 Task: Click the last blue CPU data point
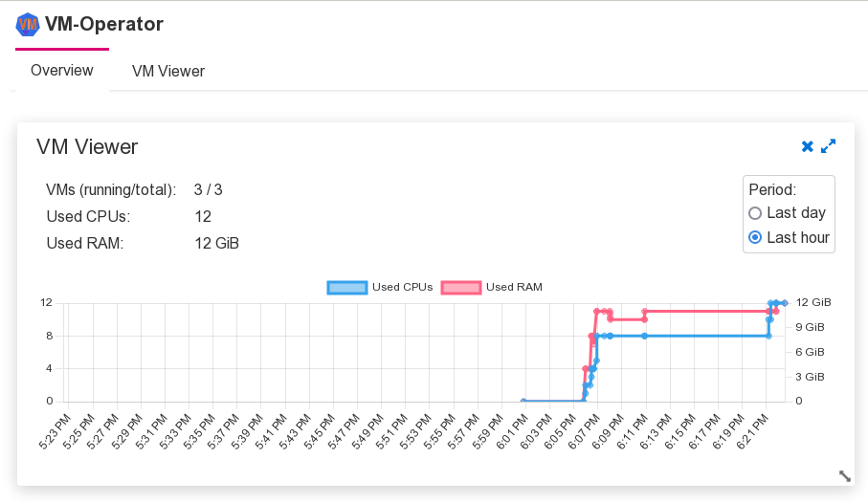(785, 303)
